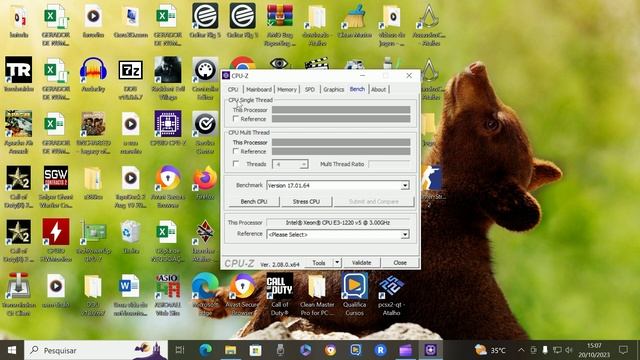Open the Word document on desktop
The width and height of the screenshot is (640, 360).
tap(131, 295)
